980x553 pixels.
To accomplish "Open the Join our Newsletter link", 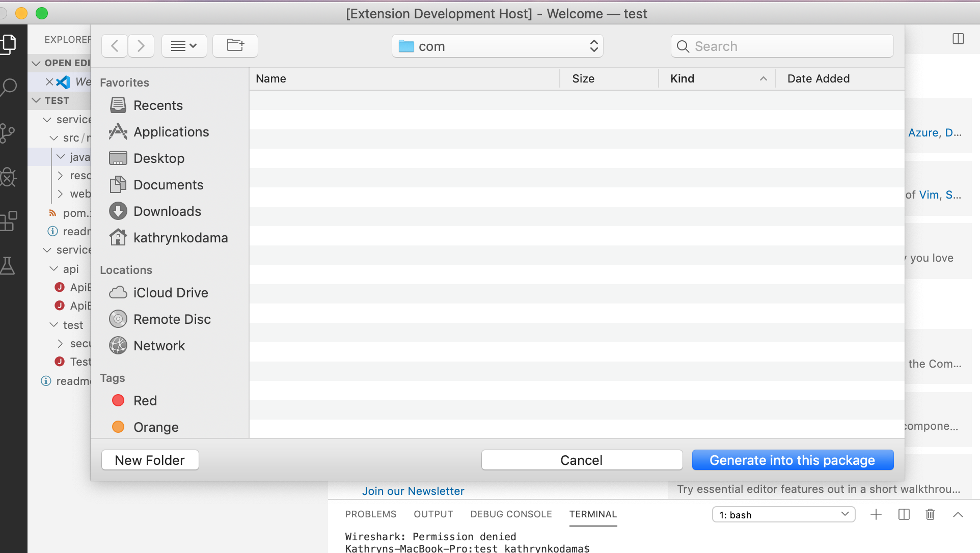I will 413,491.
